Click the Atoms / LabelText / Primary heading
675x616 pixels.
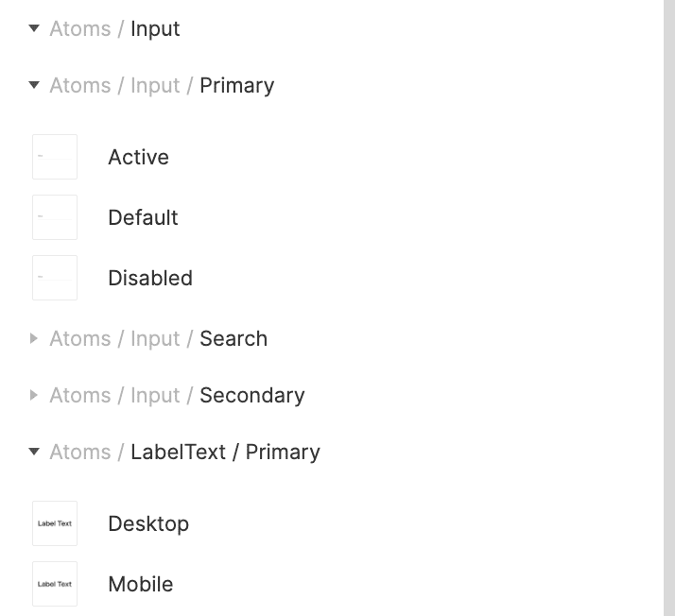[x=184, y=452]
